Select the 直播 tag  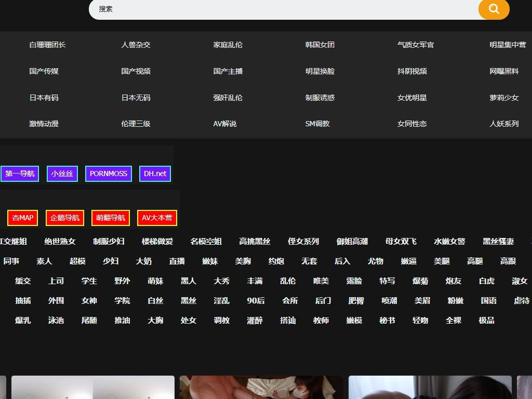click(177, 261)
